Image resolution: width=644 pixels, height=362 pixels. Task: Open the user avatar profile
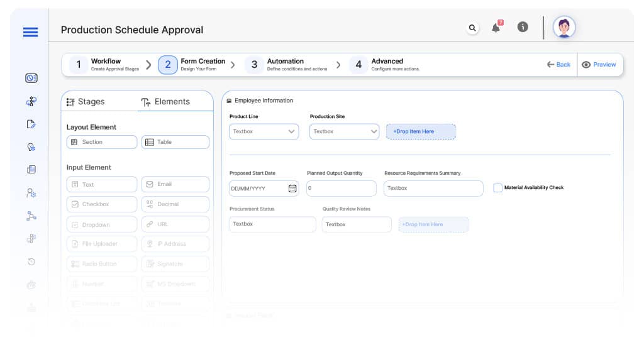point(564,28)
